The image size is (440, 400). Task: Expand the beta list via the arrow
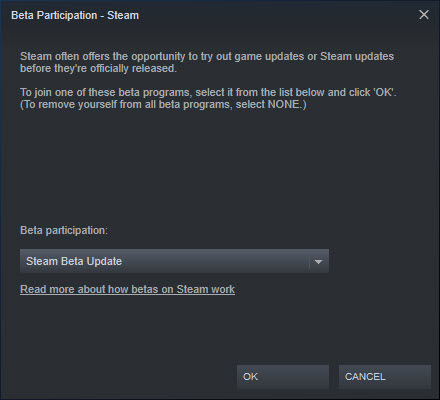pos(318,262)
